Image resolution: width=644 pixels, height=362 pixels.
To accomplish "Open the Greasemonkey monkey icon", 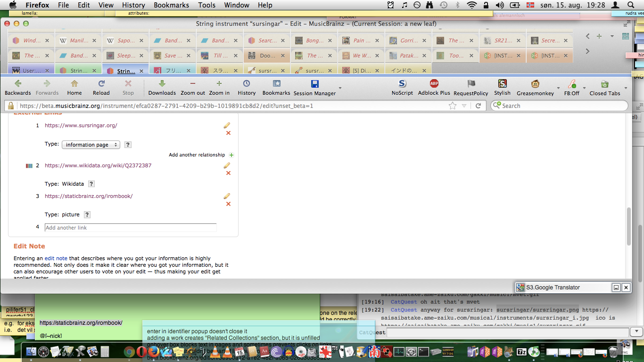I will tap(535, 84).
